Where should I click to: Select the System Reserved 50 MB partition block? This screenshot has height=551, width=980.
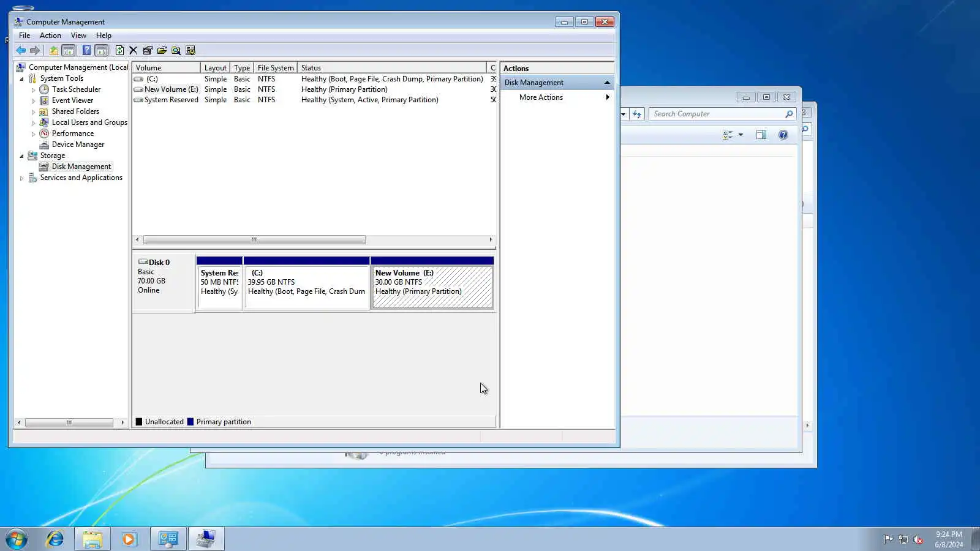pyautogui.click(x=219, y=283)
